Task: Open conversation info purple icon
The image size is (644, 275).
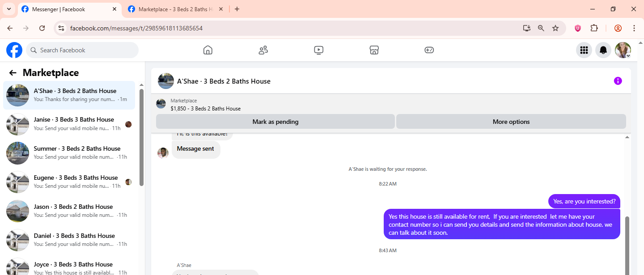Action: (618, 81)
